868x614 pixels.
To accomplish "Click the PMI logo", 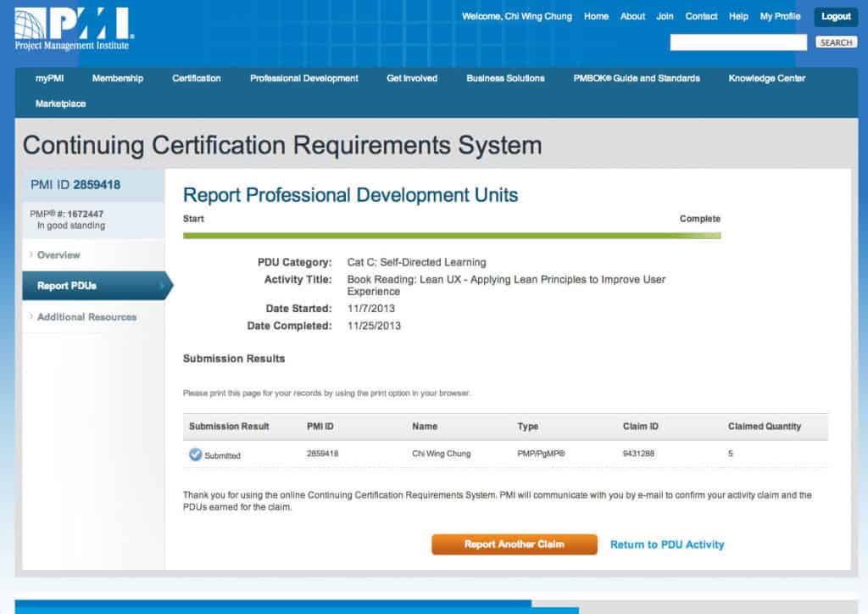I will [x=72, y=24].
